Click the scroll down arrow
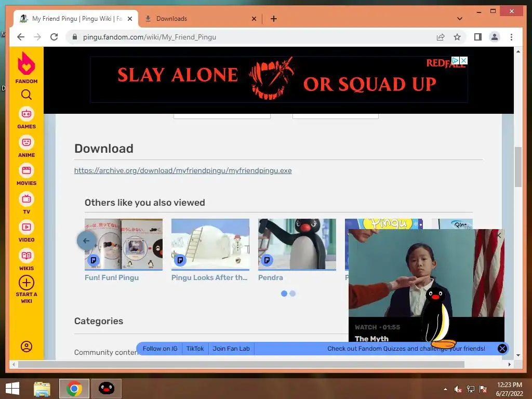The width and height of the screenshot is (532, 399). coord(518,355)
